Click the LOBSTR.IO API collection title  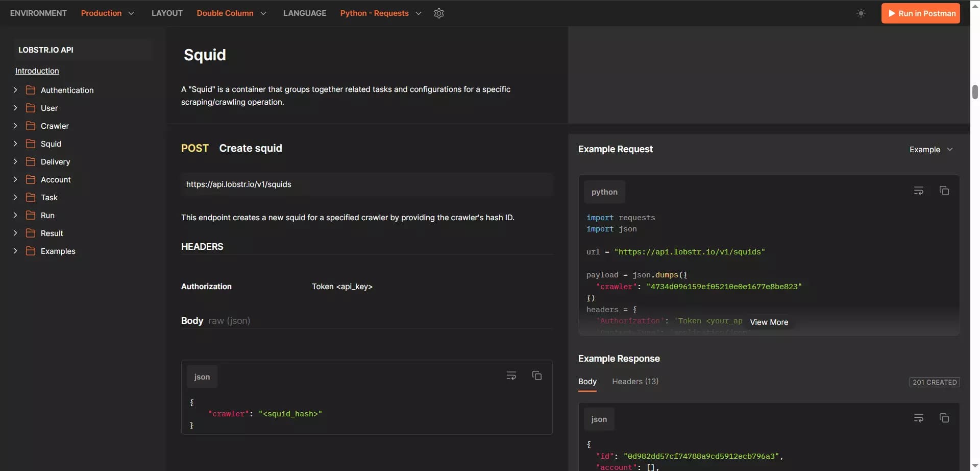46,50
